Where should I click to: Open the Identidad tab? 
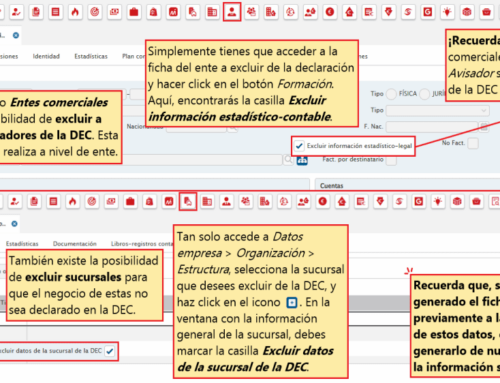click(x=46, y=56)
